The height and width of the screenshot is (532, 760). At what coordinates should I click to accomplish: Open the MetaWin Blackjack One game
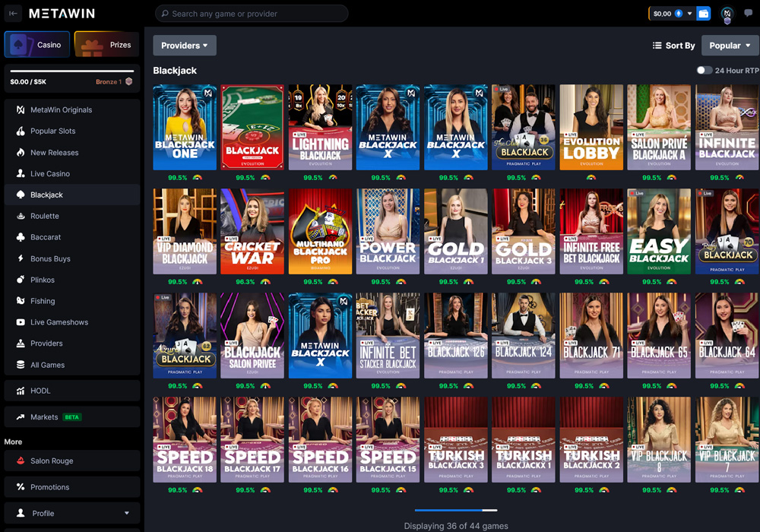point(185,128)
